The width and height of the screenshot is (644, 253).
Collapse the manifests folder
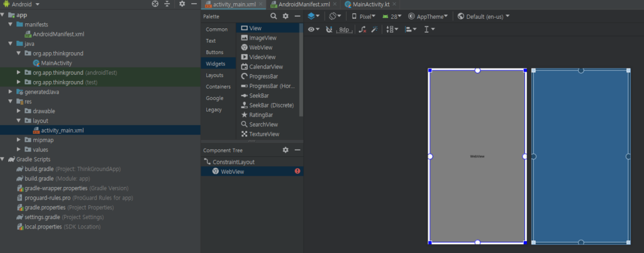10,25
